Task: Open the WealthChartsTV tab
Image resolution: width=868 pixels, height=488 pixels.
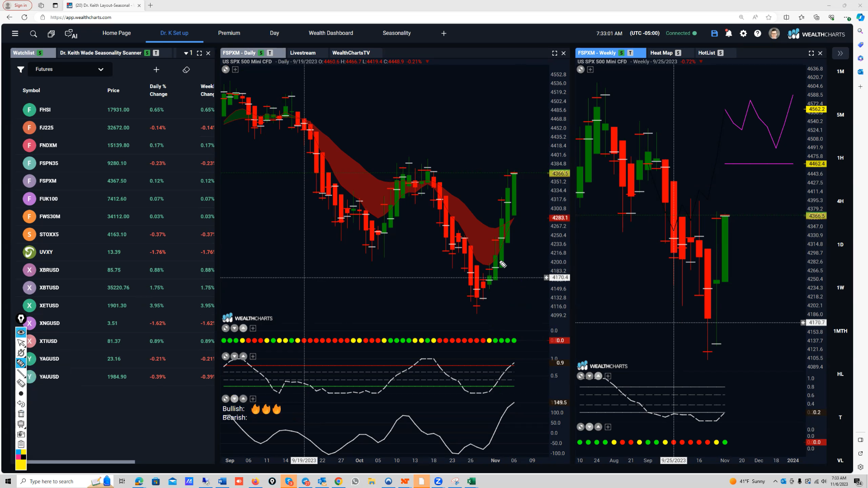Action: (351, 53)
